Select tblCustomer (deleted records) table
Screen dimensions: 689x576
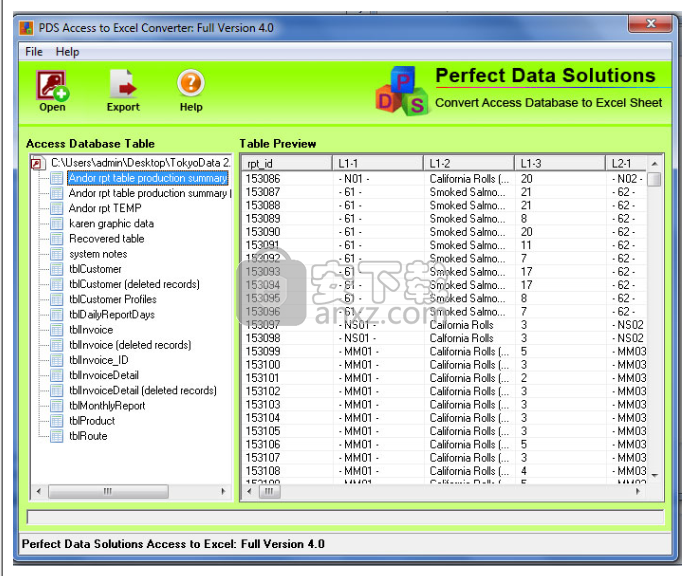(134, 284)
